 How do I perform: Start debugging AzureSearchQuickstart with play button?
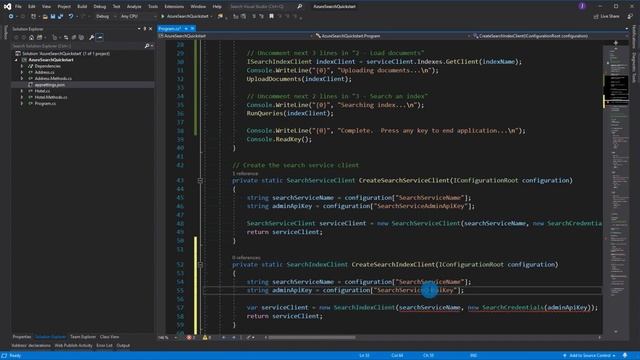[x=187, y=16]
